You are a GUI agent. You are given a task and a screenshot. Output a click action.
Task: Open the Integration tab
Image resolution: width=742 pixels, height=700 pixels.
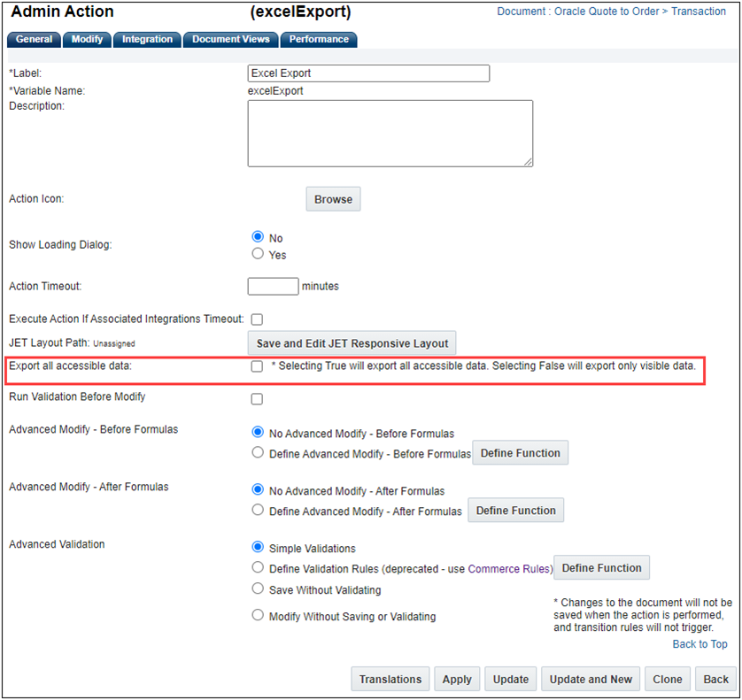(x=147, y=39)
